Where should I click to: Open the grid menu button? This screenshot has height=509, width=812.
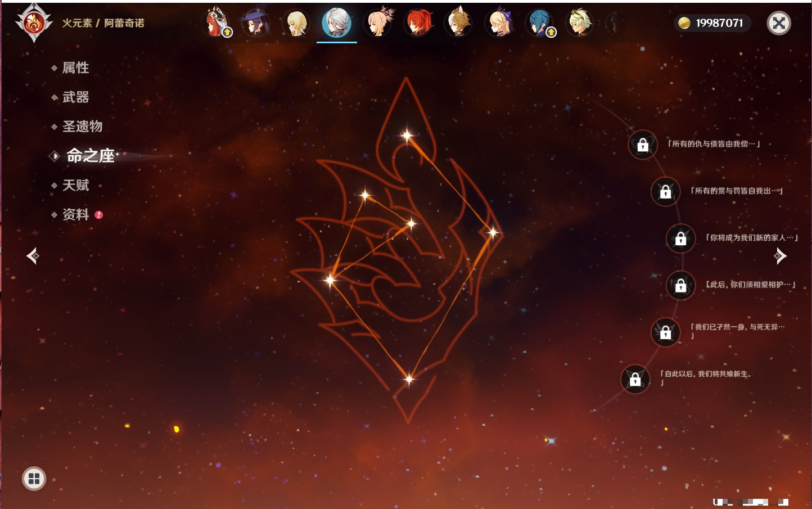[34, 479]
